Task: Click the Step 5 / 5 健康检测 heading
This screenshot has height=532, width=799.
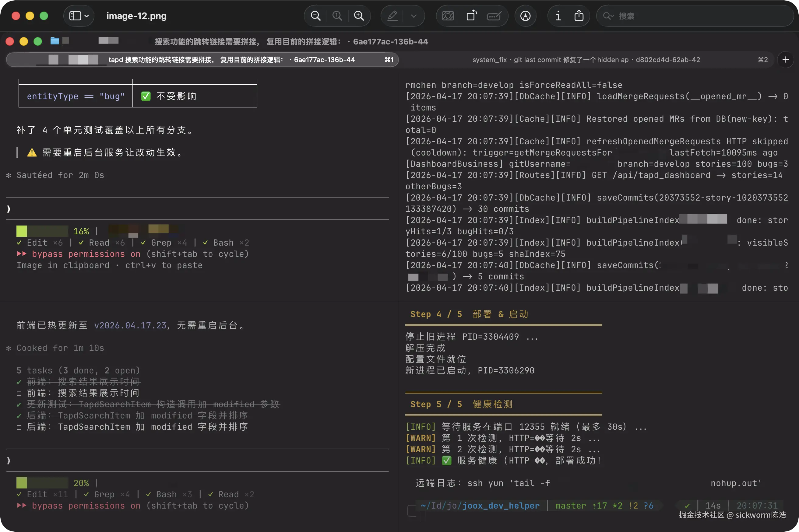Action: (x=461, y=404)
